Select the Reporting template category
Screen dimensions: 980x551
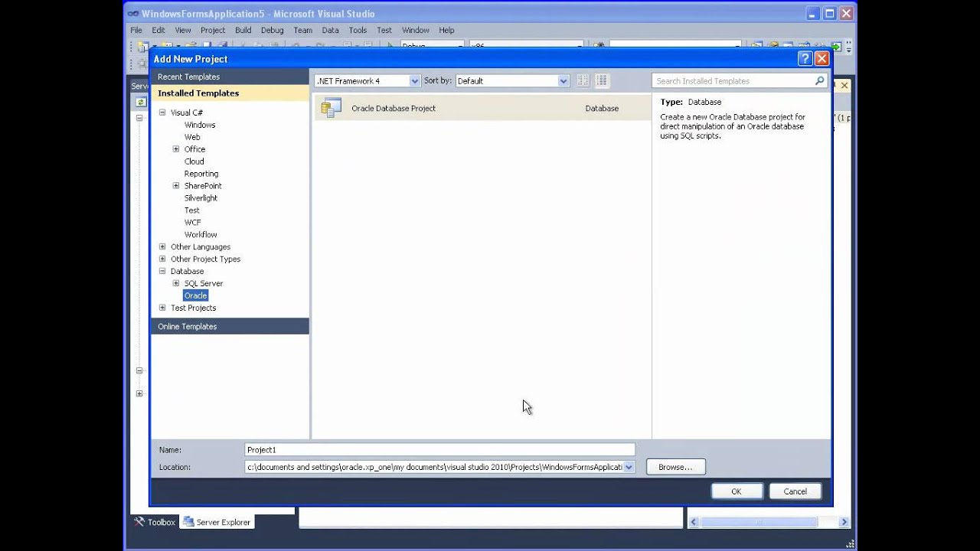tap(201, 174)
